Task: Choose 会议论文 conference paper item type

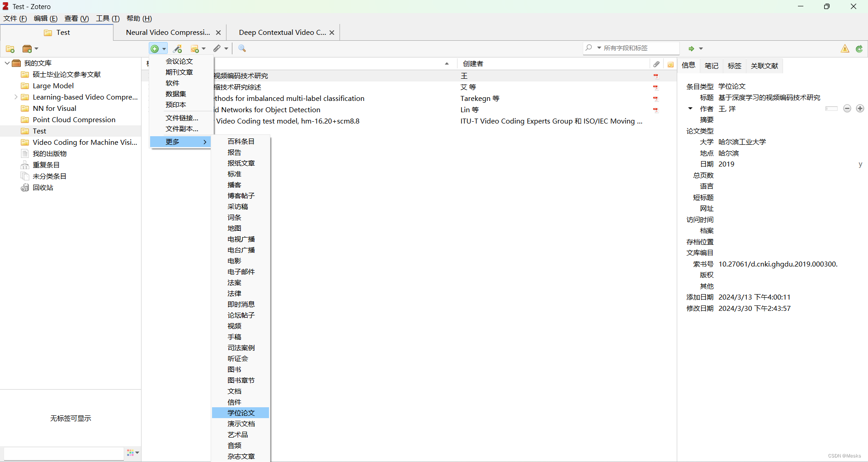Action: click(179, 61)
